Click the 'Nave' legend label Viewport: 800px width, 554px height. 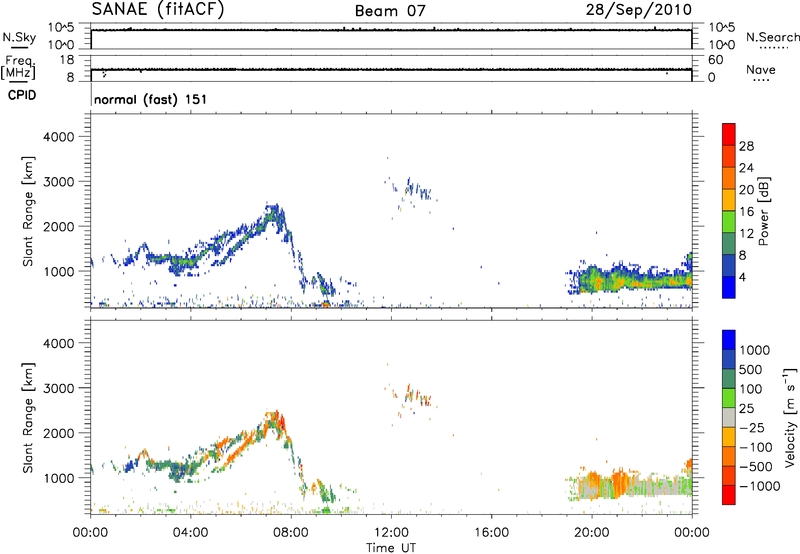coord(760,69)
